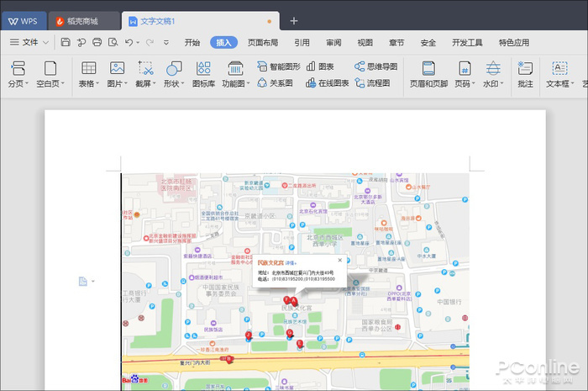588x391 pixels.
Task: Open the 开发工具 developer tools tab
Action: click(x=467, y=42)
